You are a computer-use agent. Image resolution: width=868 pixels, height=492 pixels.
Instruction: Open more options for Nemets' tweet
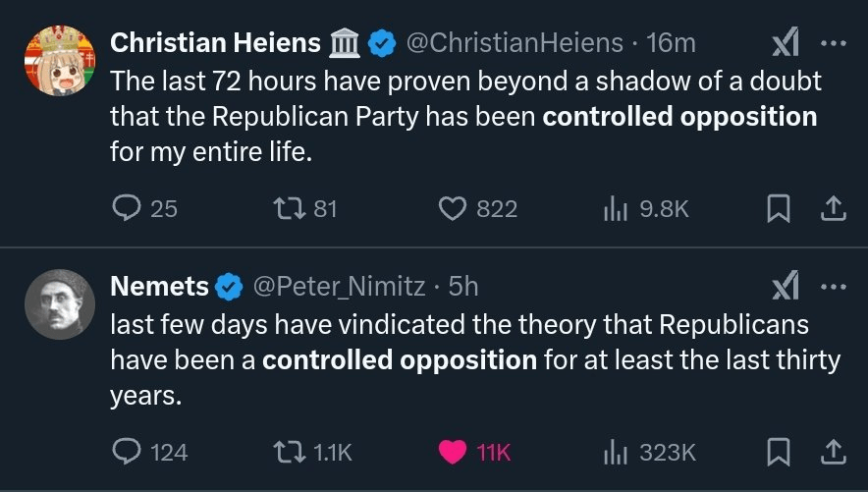coord(832,287)
